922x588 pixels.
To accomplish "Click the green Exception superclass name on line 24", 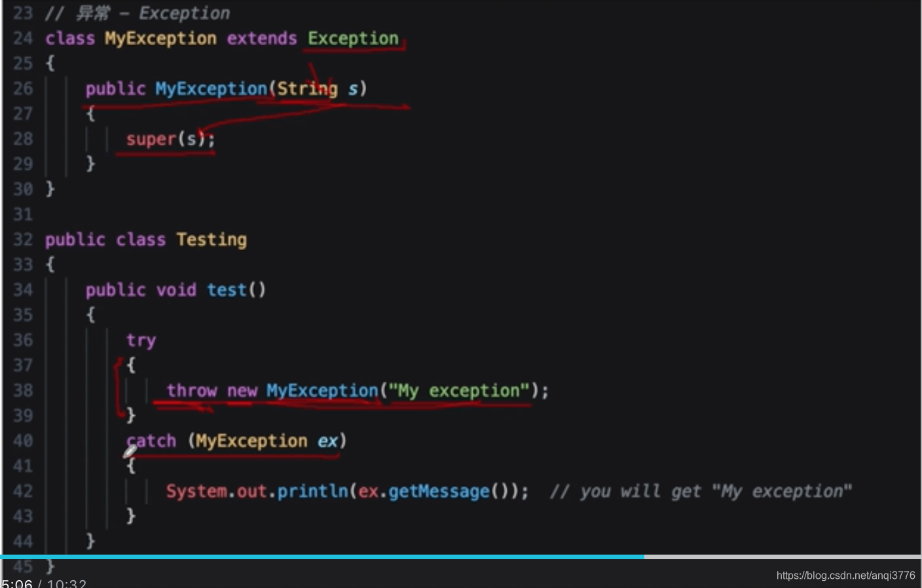I will 353,39.
